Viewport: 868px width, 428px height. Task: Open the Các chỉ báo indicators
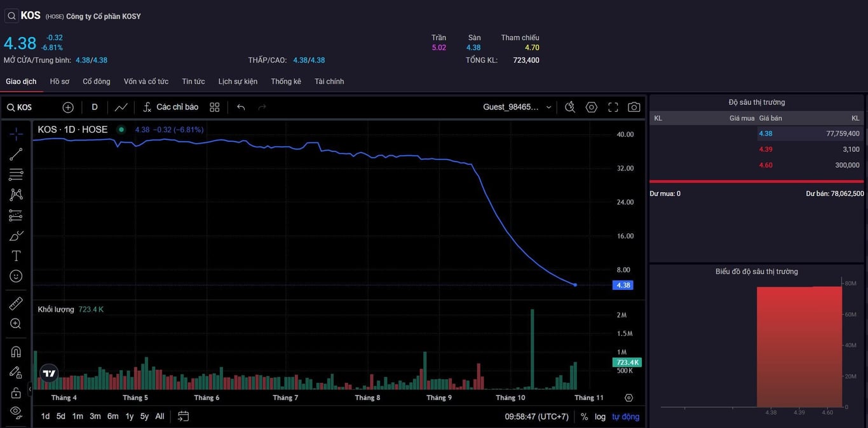[170, 107]
